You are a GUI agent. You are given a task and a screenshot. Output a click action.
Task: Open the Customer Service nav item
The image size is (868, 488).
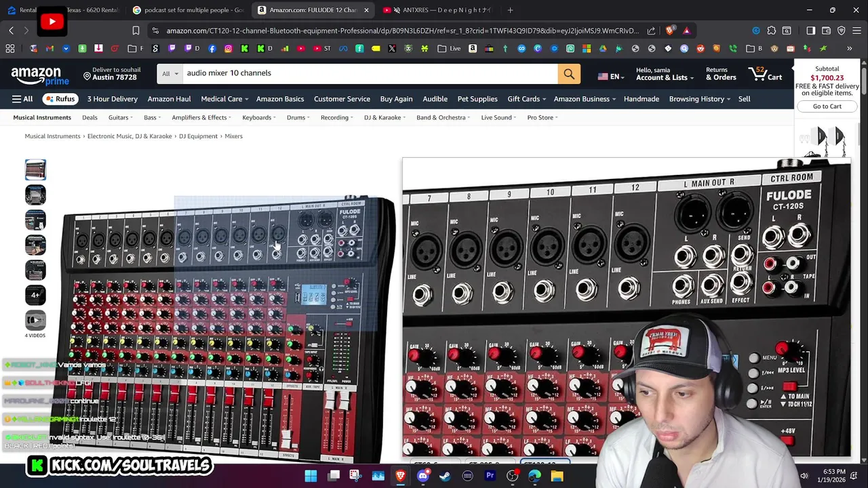coord(342,99)
